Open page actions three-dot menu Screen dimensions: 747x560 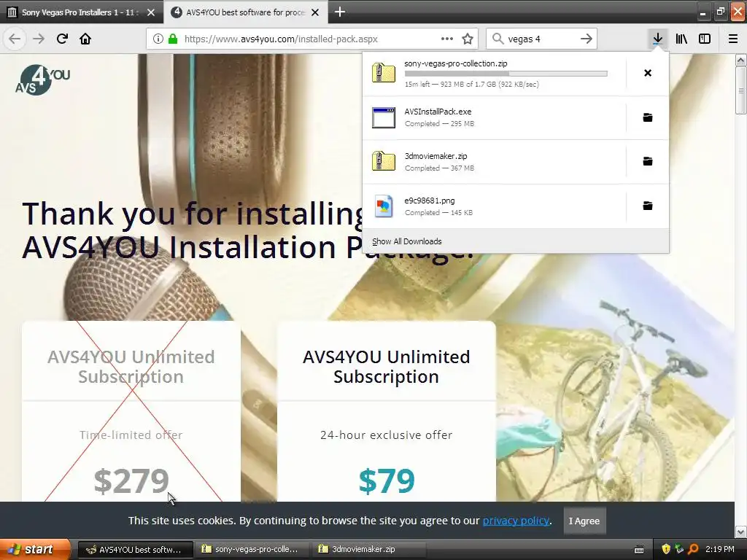coord(447,39)
